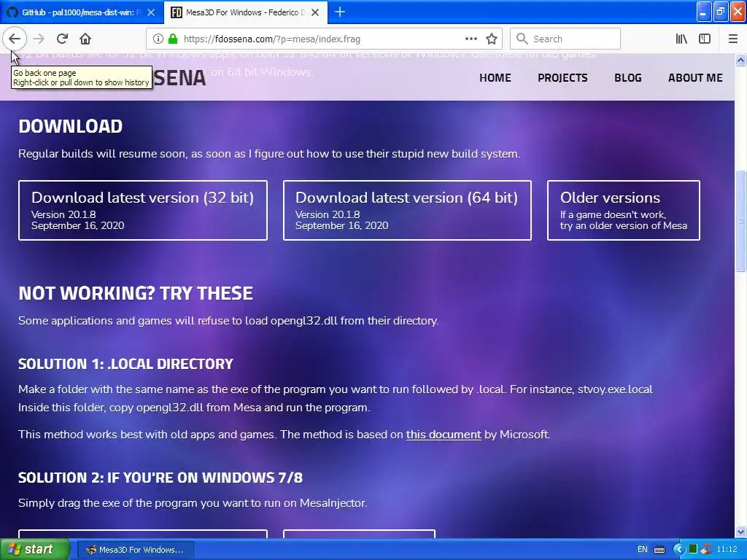Toggle the sidebar view icon
This screenshot has height=560, width=747.
coord(705,39)
